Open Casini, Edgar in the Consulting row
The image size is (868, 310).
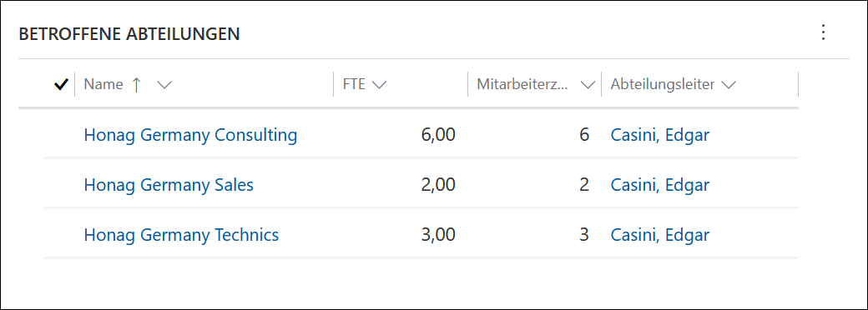pos(660,135)
